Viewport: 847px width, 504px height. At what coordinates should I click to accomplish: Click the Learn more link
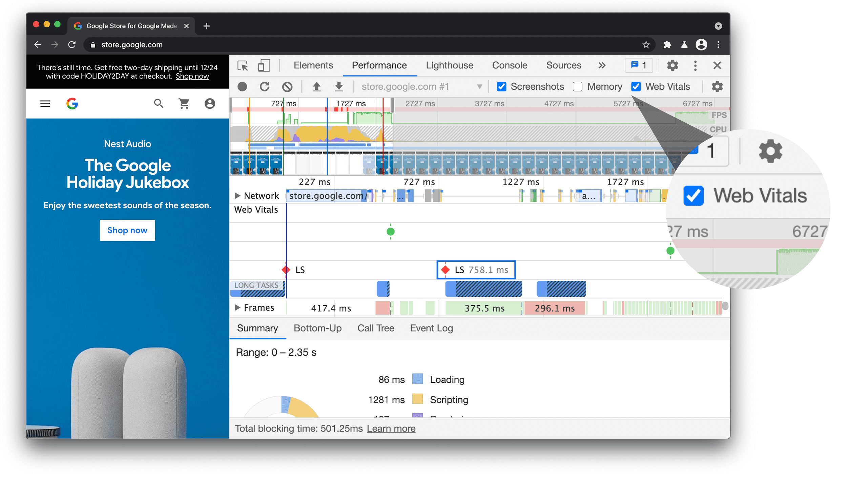pos(391,428)
